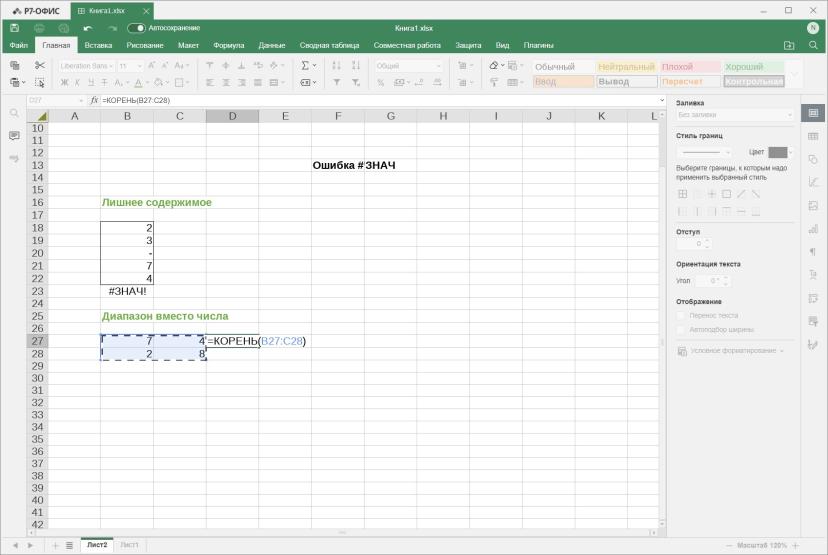Open the summation dropdown arrow
The height and width of the screenshot is (555, 828).
coord(315,65)
